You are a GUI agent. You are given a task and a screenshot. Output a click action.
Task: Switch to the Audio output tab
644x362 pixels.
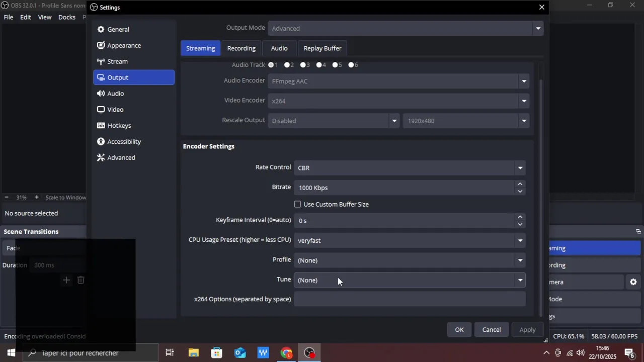pos(279,48)
